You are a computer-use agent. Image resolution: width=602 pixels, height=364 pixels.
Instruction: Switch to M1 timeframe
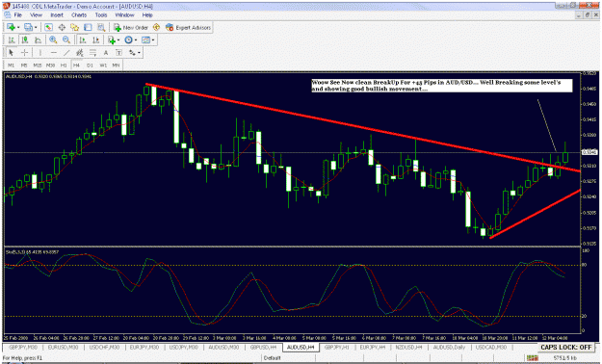coord(12,65)
